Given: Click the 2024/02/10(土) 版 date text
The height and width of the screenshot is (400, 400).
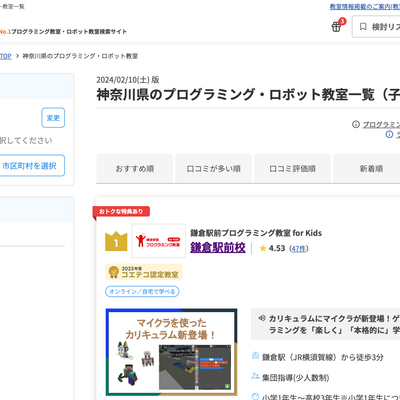Looking at the screenshot, I should click(x=128, y=80).
